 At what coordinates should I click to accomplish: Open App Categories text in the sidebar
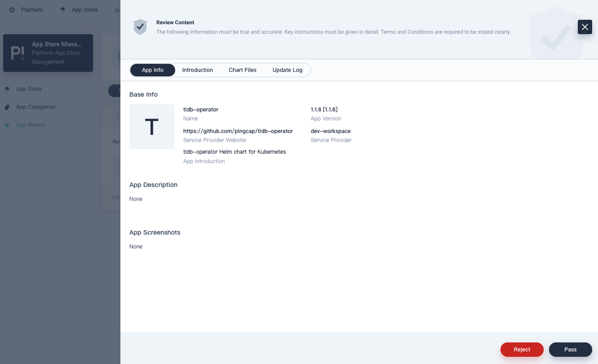point(36,107)
